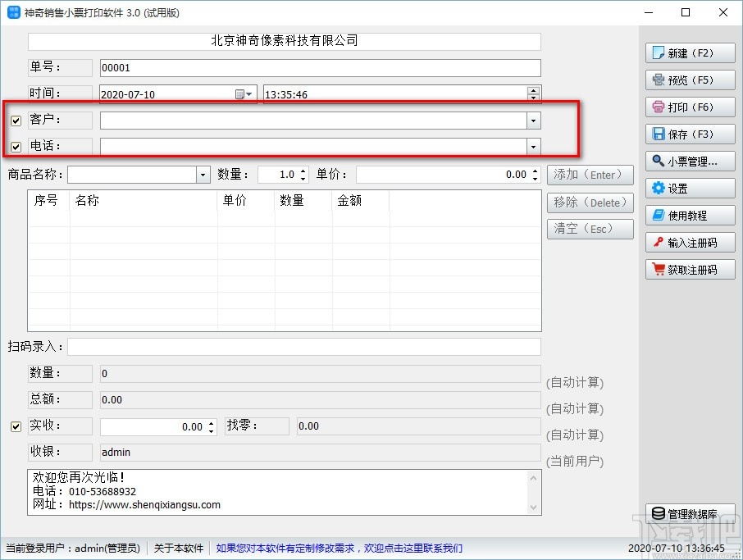Click the 找零 0.00 field

419,426
